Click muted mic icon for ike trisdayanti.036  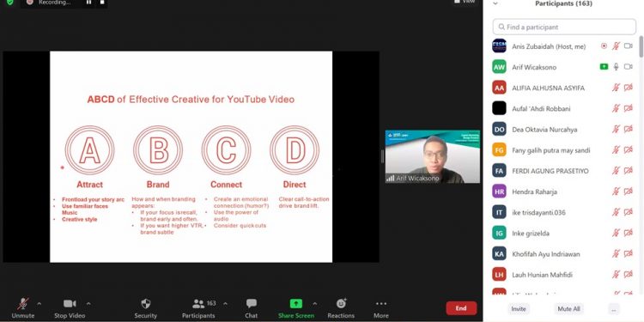coord(616,212)
